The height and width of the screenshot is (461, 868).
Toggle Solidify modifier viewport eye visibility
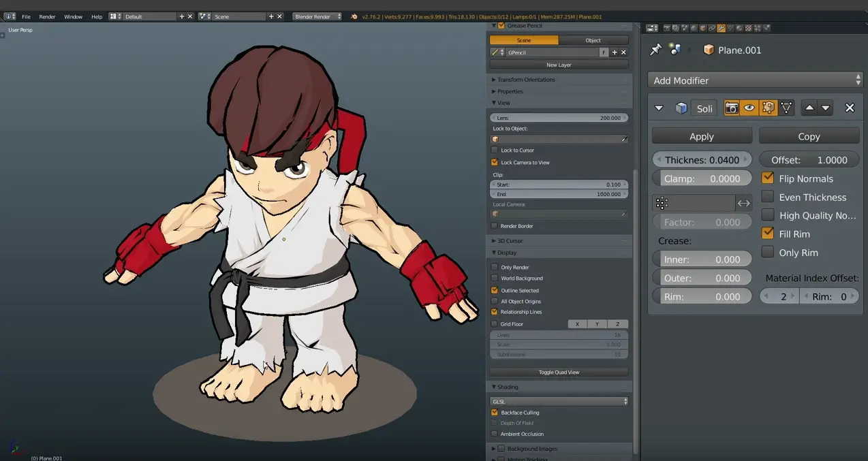(x=749, y=108)
